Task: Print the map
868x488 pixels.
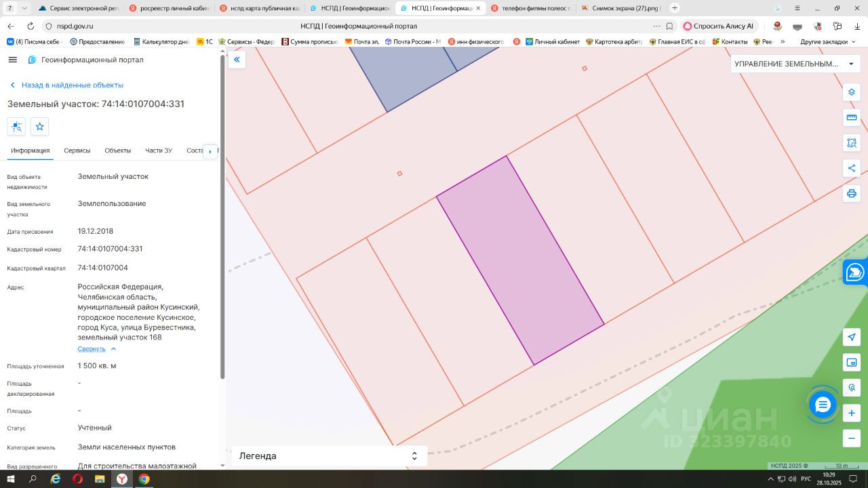Action: coord(852,193)
